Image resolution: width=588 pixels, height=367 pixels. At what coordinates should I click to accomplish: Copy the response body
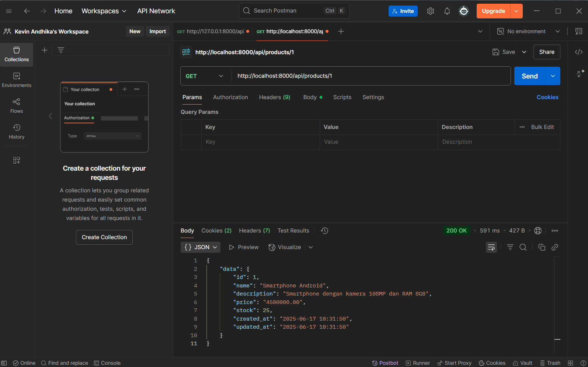(x=542, y=247)
